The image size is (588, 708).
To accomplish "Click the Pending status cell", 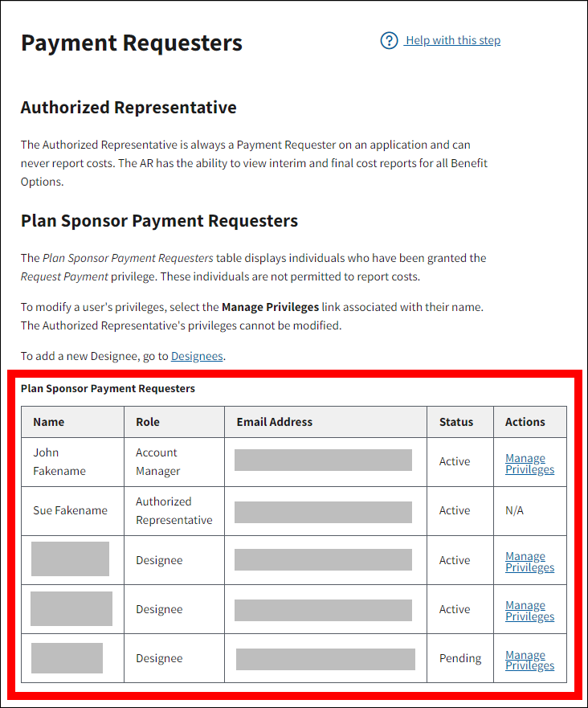I will click(460, 658).
